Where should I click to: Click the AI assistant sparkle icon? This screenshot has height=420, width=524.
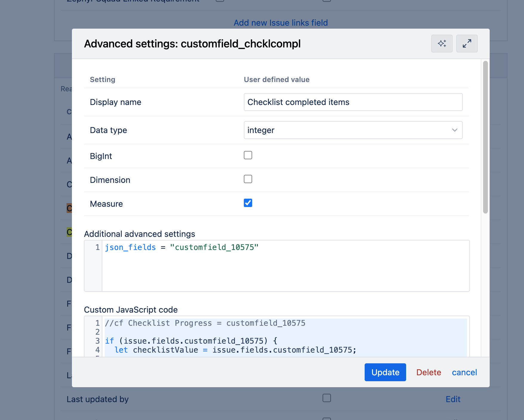[x=442, y=44]
